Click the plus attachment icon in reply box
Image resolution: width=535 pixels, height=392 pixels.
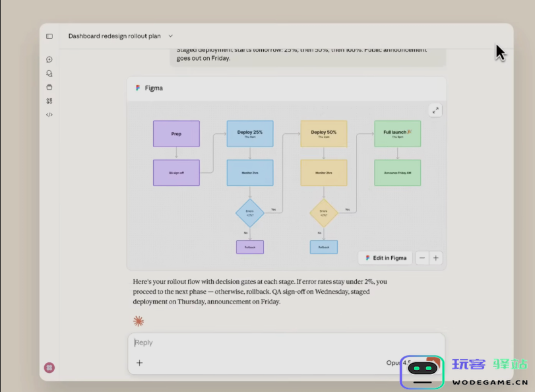point(139,362)
